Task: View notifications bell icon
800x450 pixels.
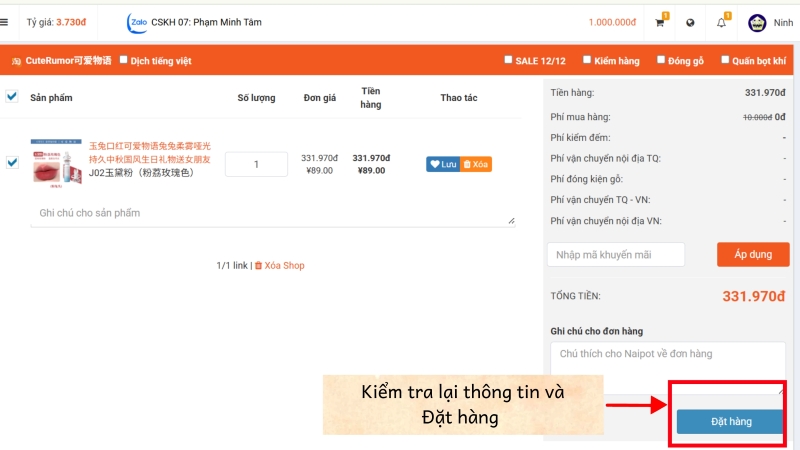Action: 721,22
